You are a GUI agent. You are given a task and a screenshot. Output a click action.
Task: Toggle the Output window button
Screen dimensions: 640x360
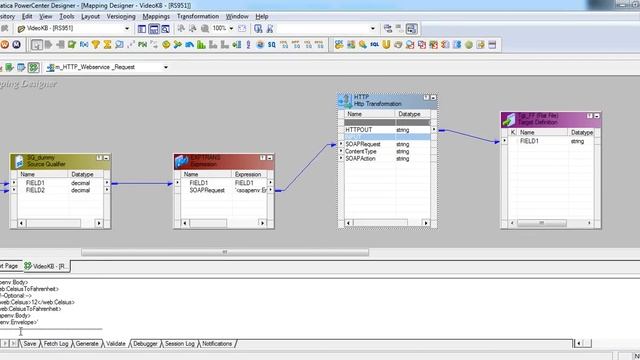tap(153, 29)
